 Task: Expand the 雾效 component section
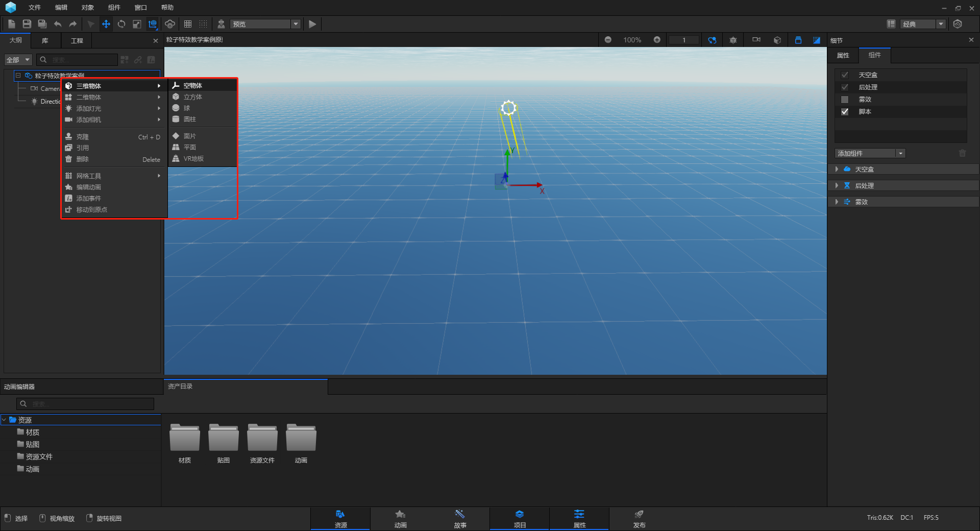pyautogui.click(x=837, y=202)
